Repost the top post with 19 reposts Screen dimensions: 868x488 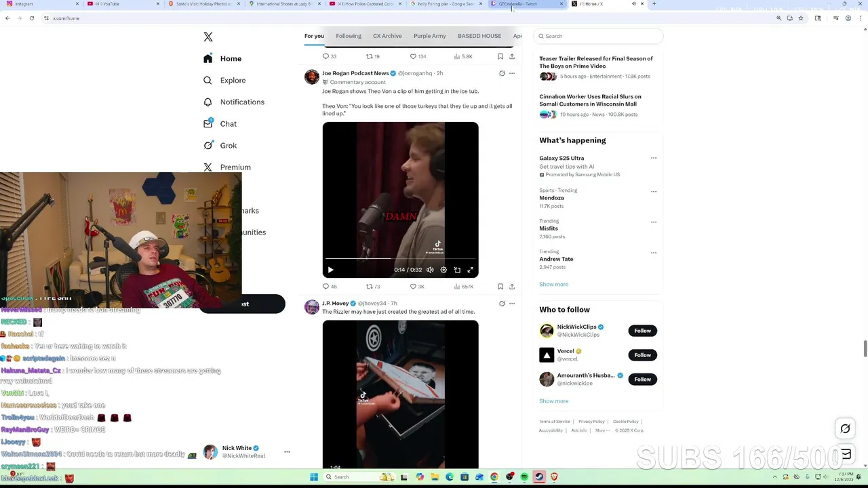(373, 56)
